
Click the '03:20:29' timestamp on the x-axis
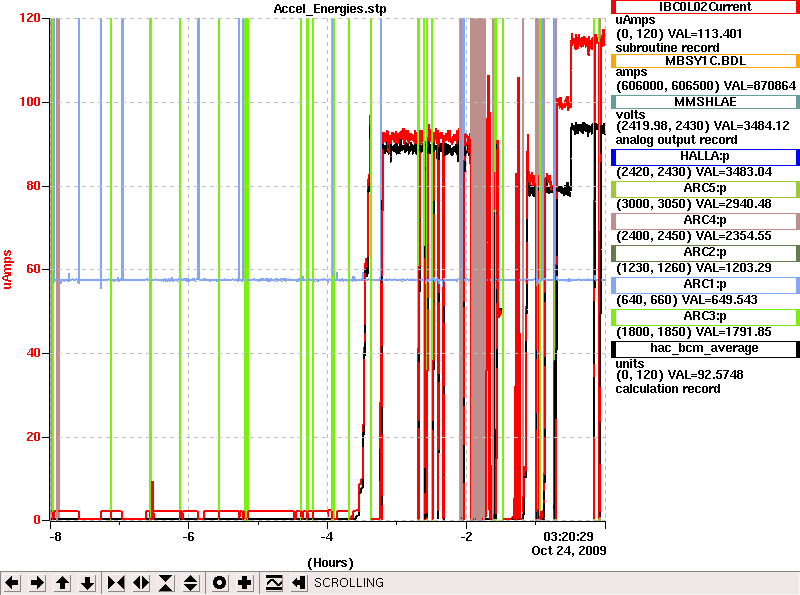pos(568,537)
